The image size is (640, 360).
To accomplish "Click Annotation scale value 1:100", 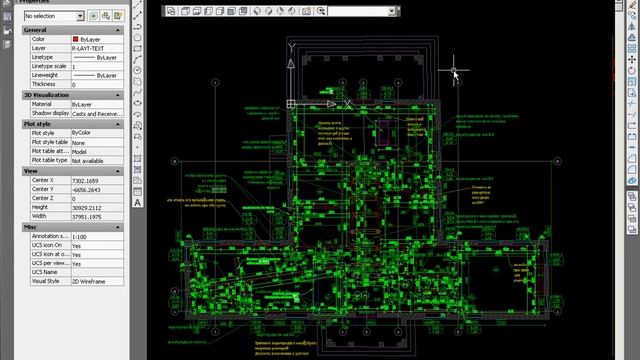I will coord(97,237).
